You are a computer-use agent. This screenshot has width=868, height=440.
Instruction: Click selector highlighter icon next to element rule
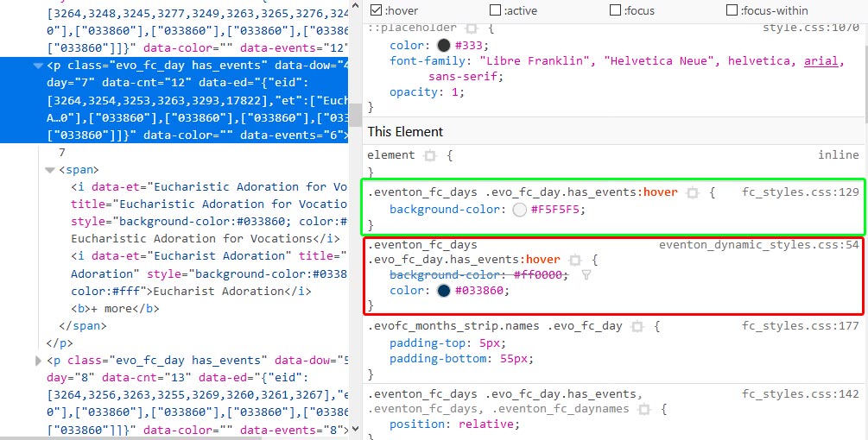coord(430,155)
